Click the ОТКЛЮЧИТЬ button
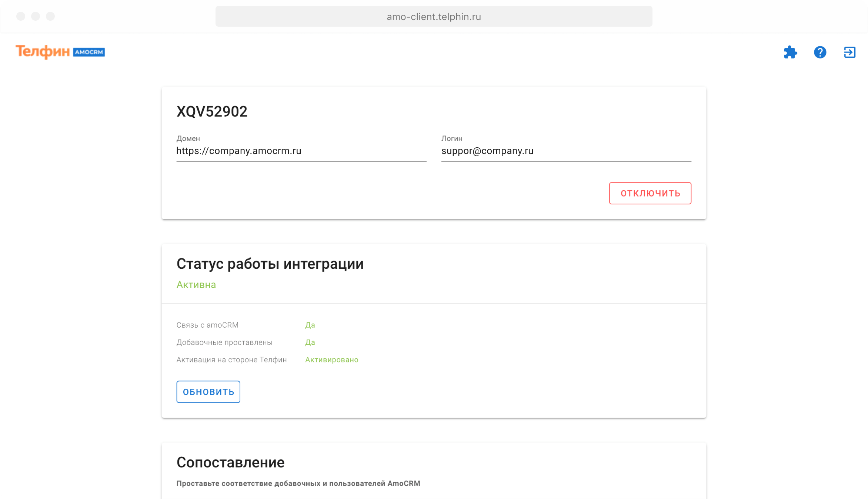Viewport: 868px width, 499px height. pyautogui.click(x=650, y=193)
